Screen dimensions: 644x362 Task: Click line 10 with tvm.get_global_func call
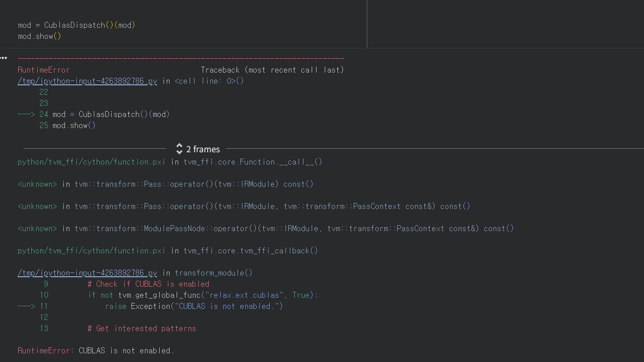(202, 295)
